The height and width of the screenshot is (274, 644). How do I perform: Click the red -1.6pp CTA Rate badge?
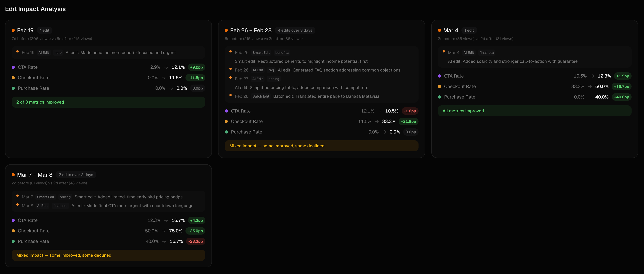pyautogui.click(x=410, y=111)
